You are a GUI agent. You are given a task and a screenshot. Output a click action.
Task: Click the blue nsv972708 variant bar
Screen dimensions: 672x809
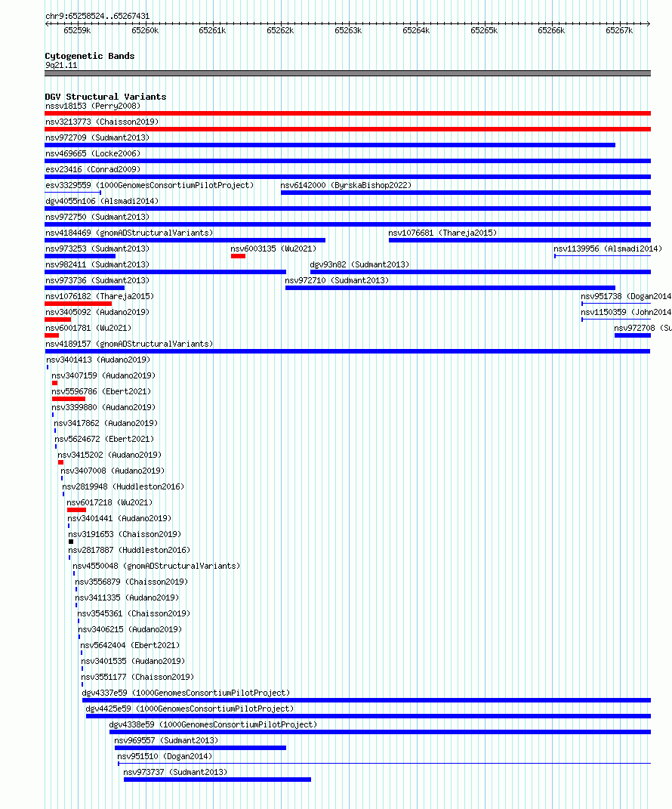[633, 335]
